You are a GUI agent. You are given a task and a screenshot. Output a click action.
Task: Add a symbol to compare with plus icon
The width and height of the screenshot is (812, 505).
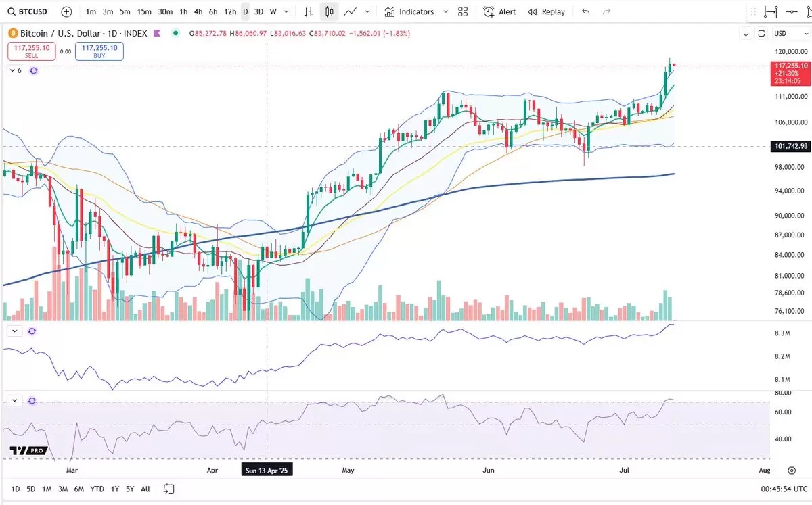[66, 11]
